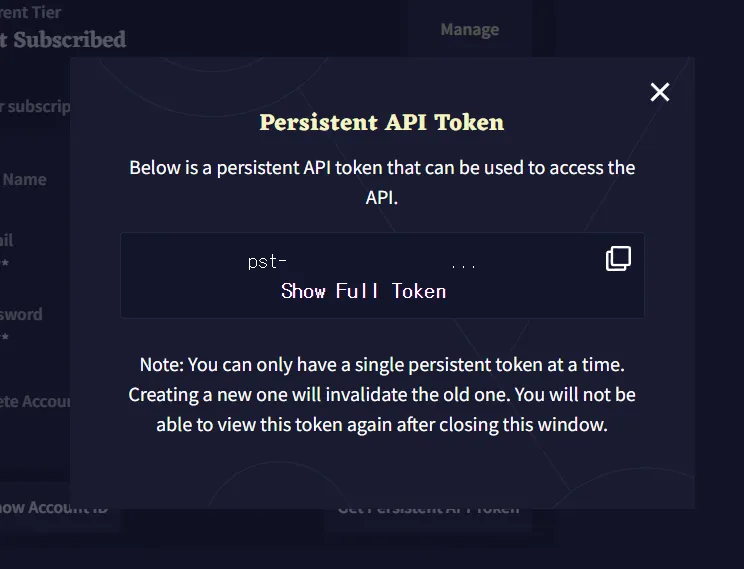744x569 pixels.
Task: Click the Get Persistent API Token button behind dialog
Action: coord(428,510)
